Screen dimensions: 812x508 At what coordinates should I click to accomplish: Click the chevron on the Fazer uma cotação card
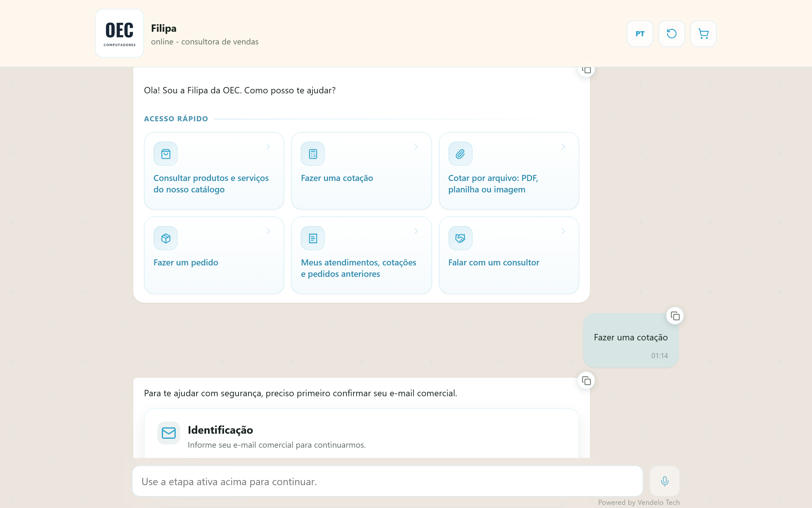[416, 147]
